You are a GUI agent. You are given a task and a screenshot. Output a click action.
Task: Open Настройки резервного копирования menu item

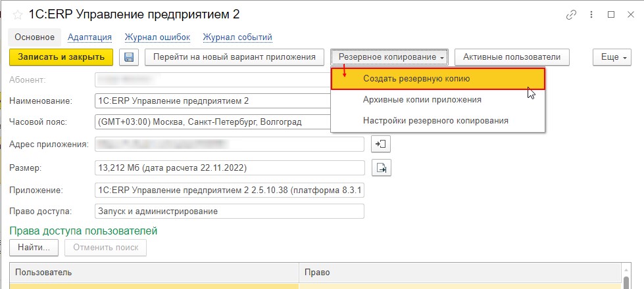tap(435, 121)
